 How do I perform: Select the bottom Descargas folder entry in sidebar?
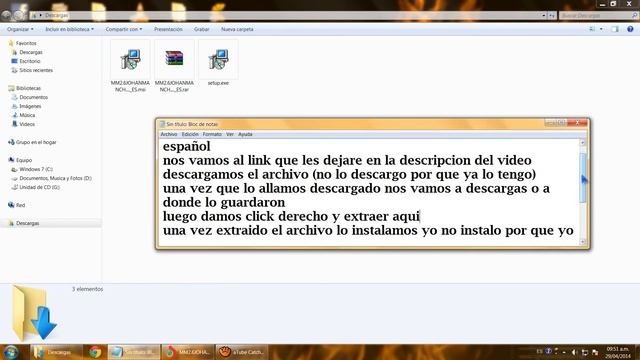click(x=27, y=223)
